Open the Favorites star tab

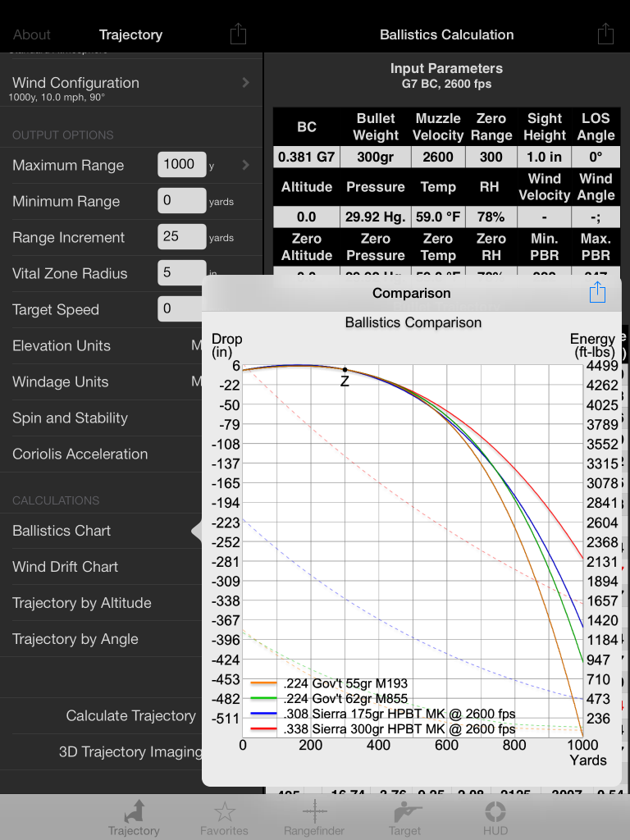tap(224, 818)
